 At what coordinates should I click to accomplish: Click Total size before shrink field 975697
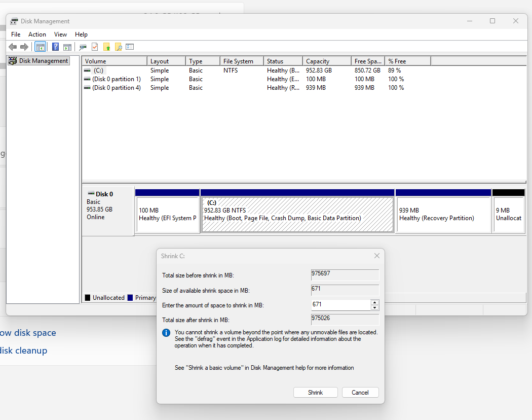click(345, 274)
